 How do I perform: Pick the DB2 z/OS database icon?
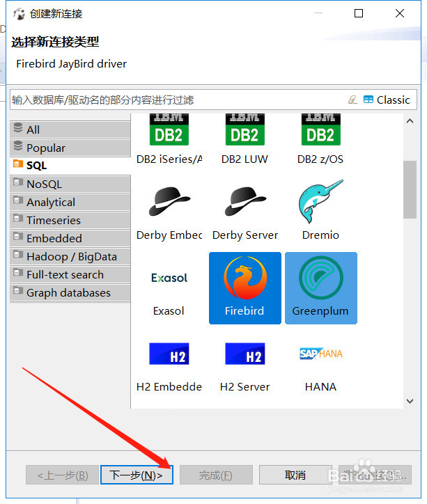[320, 129]
